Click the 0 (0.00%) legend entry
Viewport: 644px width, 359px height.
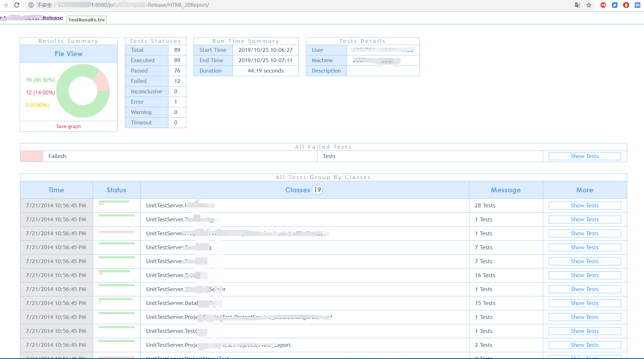37,105
